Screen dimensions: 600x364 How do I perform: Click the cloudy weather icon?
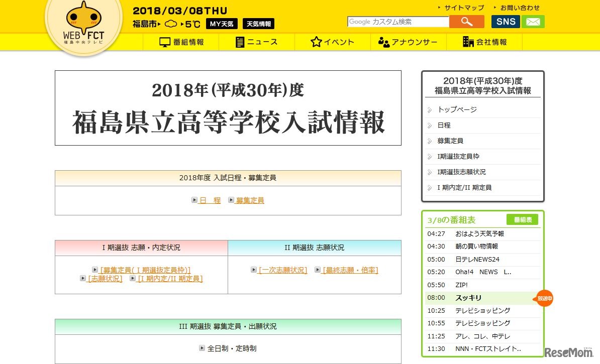tap(171, 23)
